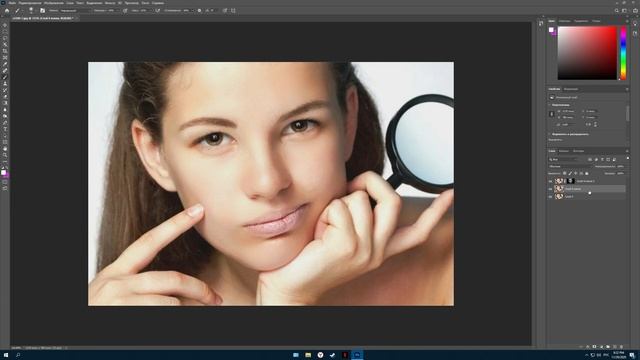640x360 pixels.
Task: Click the layer Opacity 100% field
Action: pos(620,167)
